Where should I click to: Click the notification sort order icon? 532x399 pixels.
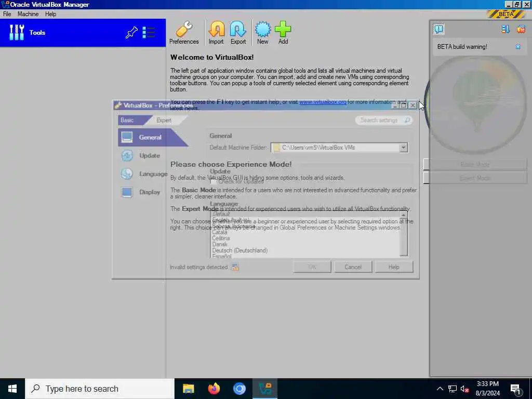[x=506, y=29]
